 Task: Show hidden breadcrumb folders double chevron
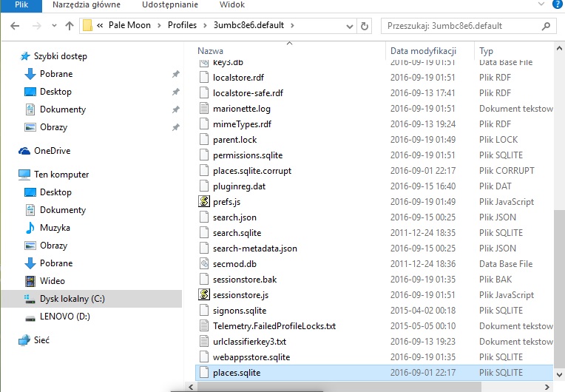(x=100, y=26)
